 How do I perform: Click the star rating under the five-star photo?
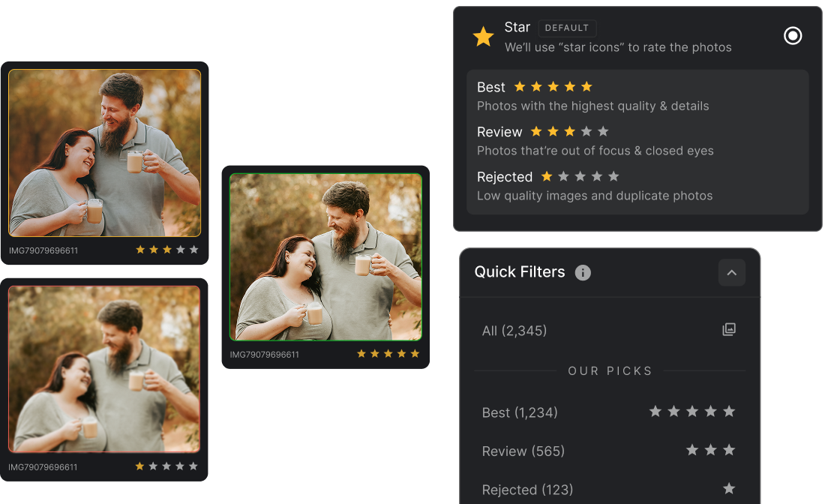(x=388, y=353)
